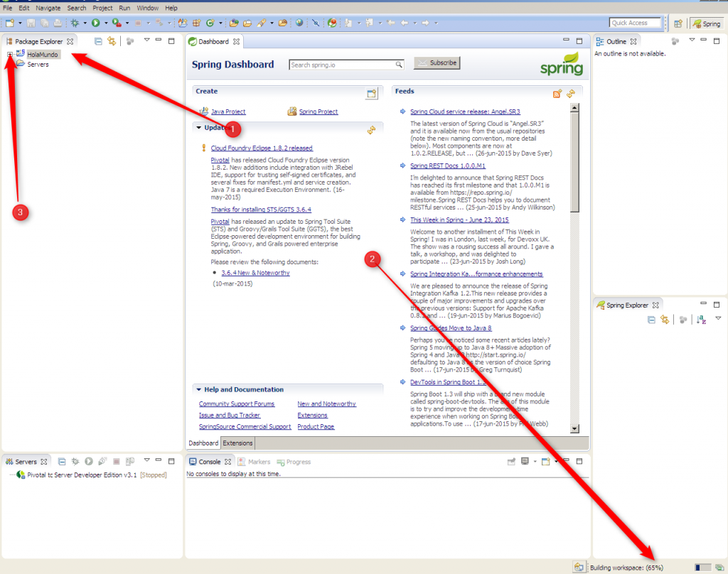
Task: Collapse the Help and Documentation section
Action: point(199,389)
